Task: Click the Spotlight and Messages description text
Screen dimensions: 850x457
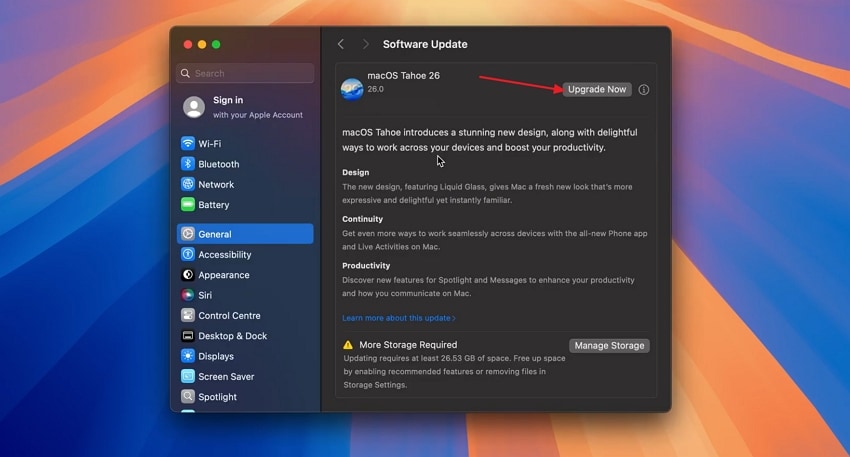Action: pyautogui.click(x=488, y=287)
